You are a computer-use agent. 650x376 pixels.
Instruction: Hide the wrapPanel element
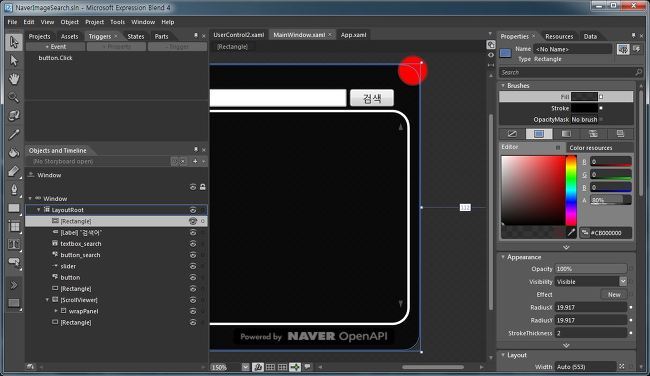(193, 311)
